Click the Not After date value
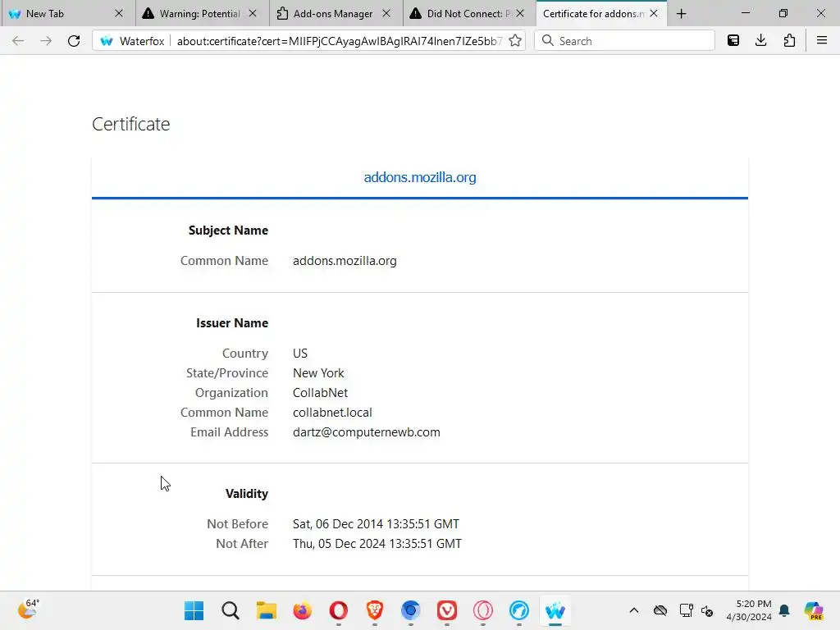The width and height of the screenshot is (840, 630). click(x=377, y=544)
